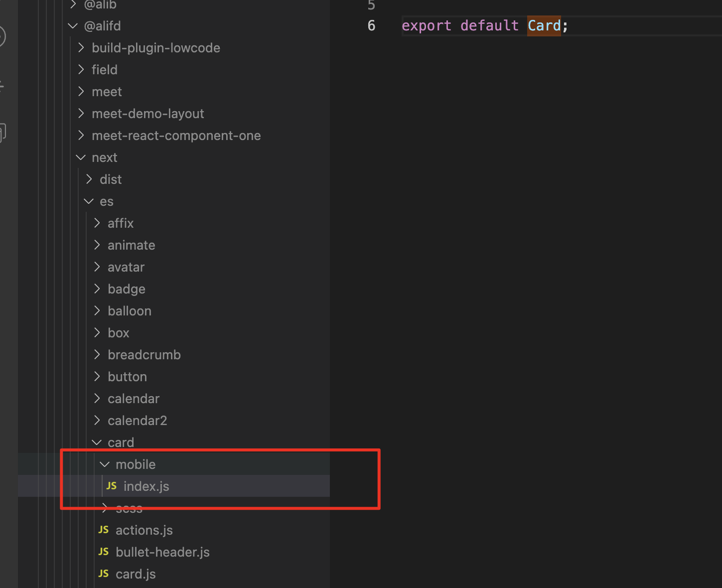Select the @alifd folder name

[102, 26]
